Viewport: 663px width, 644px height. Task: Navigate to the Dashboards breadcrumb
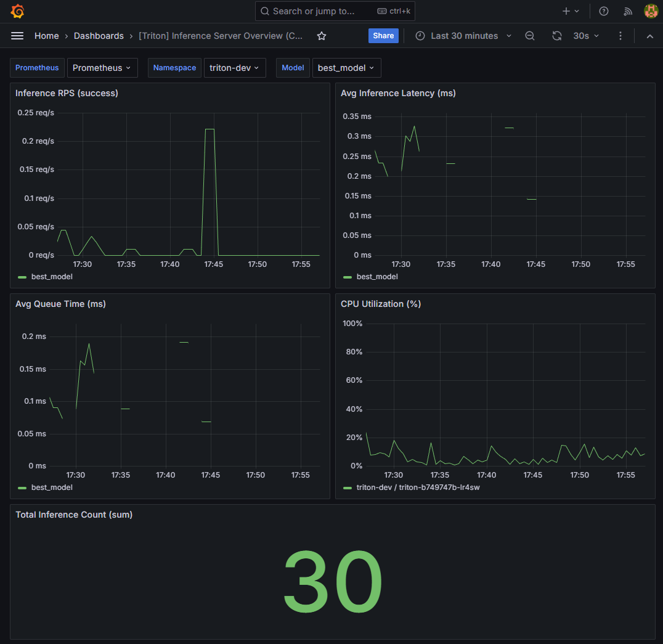[99, 36]
